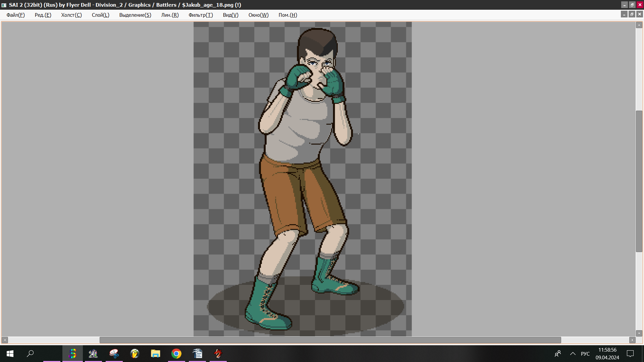Image resolution: width=644 pixels, height=362 pixels.
Task: Switch РУС keyboard language indicator
Action: pos(585,354)
